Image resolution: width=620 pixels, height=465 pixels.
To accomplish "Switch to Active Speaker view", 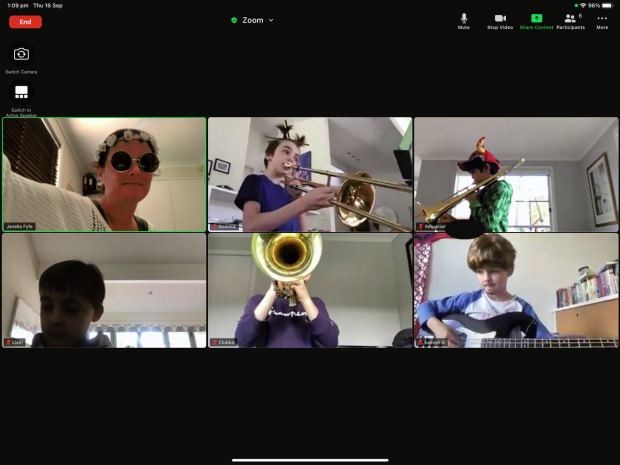I will coord(21,93).
